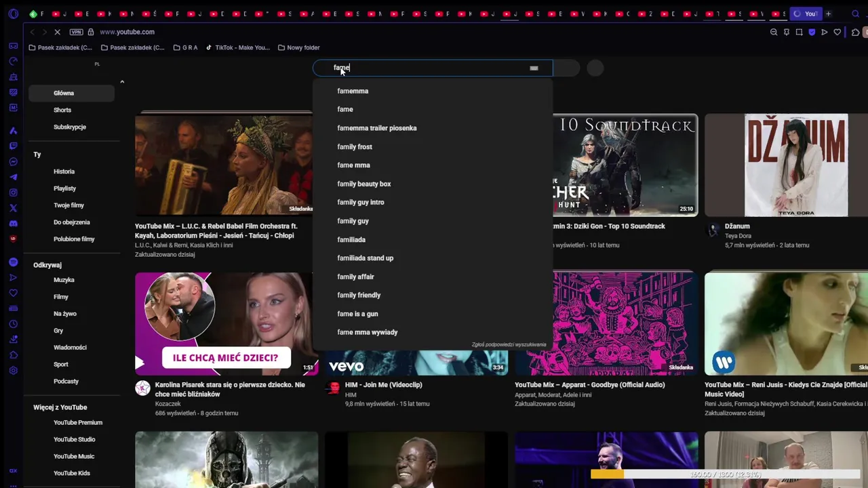Screen dimensions: 868x488
Task: Open Twitch from the browser sidebar
Action: point(14,146)
